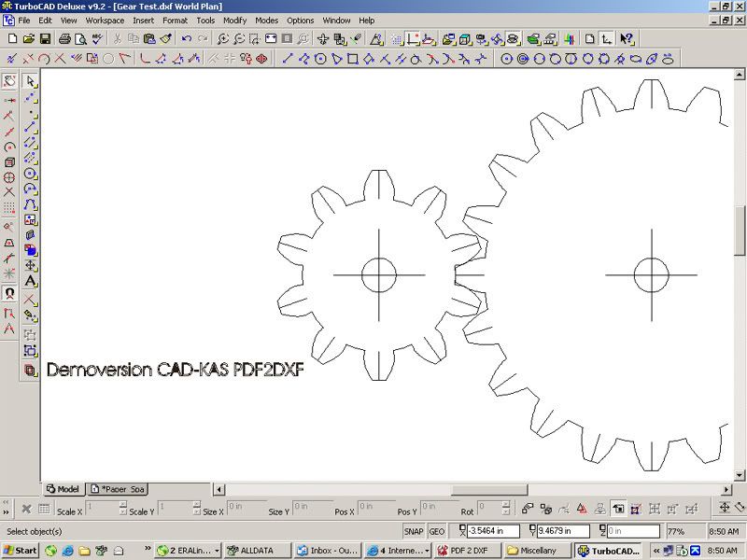Screen dimensions: 747x560
Task: Open the Modify menu
Action: (x=234, y=20)
